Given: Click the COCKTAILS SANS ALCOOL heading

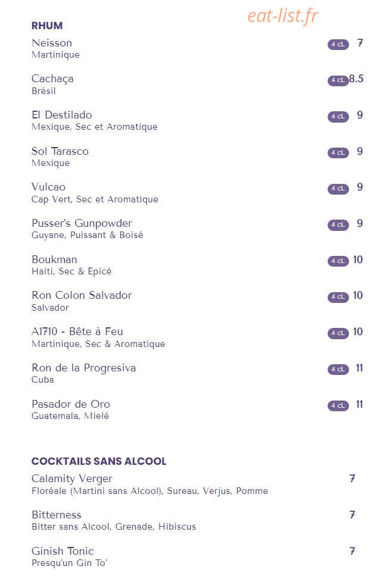Looking at the screenshot, I should (99, 461).
